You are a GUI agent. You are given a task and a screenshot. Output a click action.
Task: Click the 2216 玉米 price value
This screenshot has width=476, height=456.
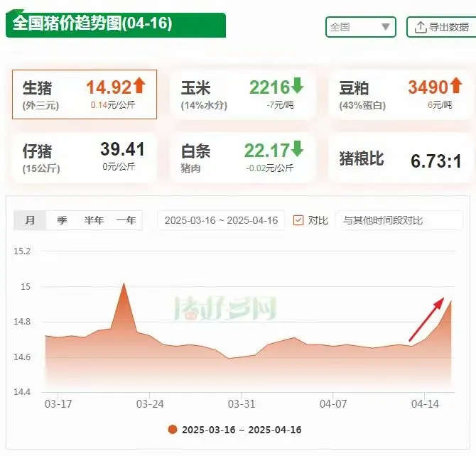(x=269, y=87)
